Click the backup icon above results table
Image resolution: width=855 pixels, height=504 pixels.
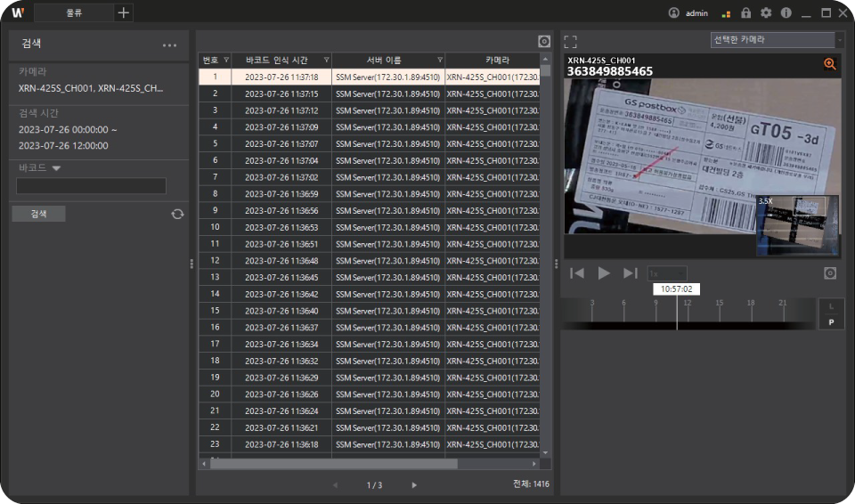tap(544, 41)
